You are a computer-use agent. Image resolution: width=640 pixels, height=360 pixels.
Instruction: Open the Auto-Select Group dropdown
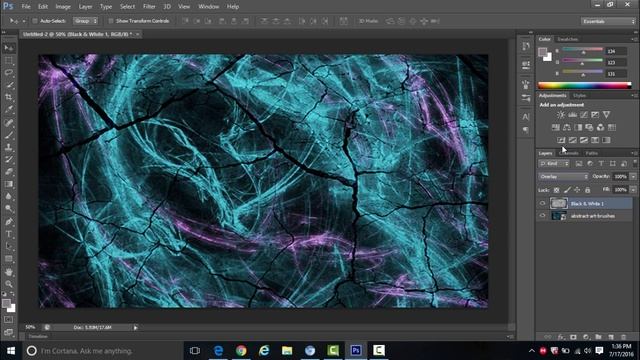point(85,21)
